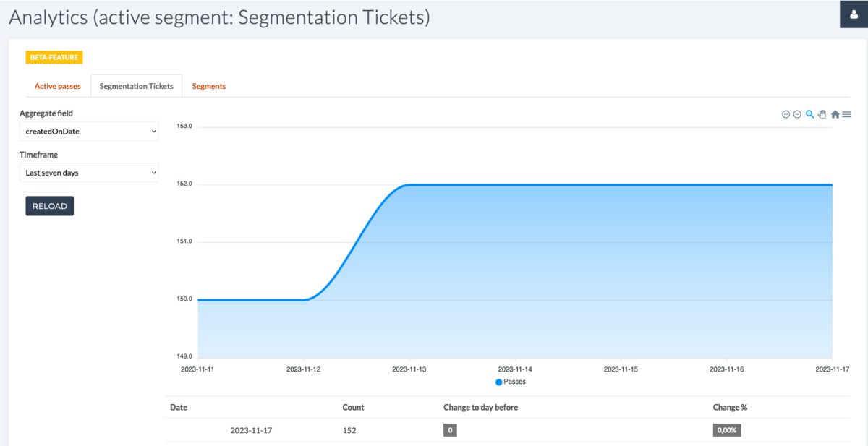Viewport: 868px width, 446px height.
Task: Zoom in using the plus icon
Action: [x=786, y=113]
